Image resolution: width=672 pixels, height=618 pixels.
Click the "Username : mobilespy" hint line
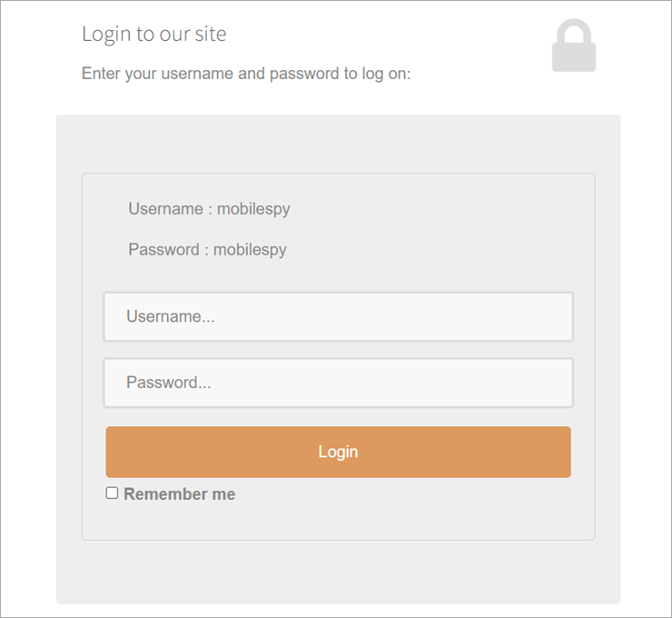[x=209, y=209]
